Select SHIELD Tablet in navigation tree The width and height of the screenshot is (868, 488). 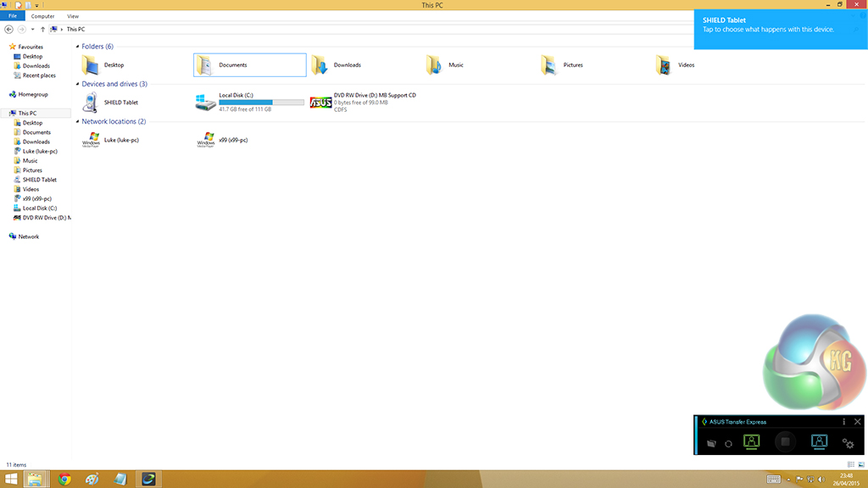click(x=35, y=180)
